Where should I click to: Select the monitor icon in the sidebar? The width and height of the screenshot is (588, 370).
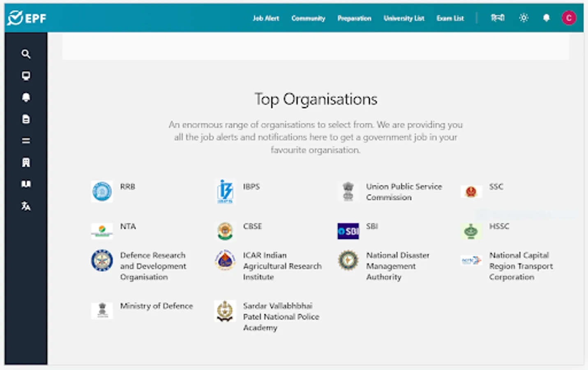tap(26, 76)
